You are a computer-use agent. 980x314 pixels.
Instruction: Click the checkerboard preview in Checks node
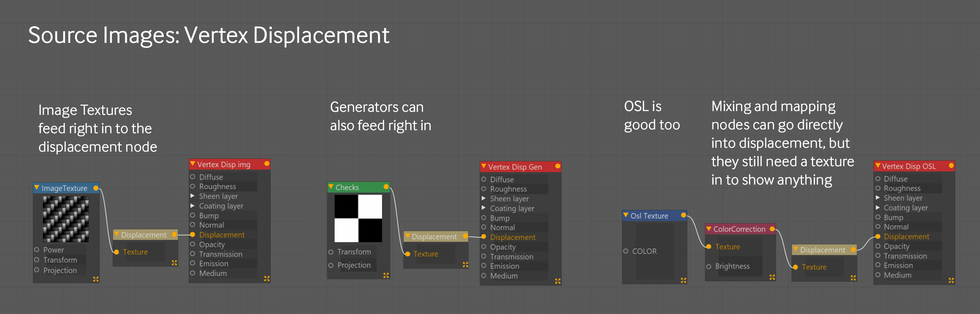coord(358,218)
